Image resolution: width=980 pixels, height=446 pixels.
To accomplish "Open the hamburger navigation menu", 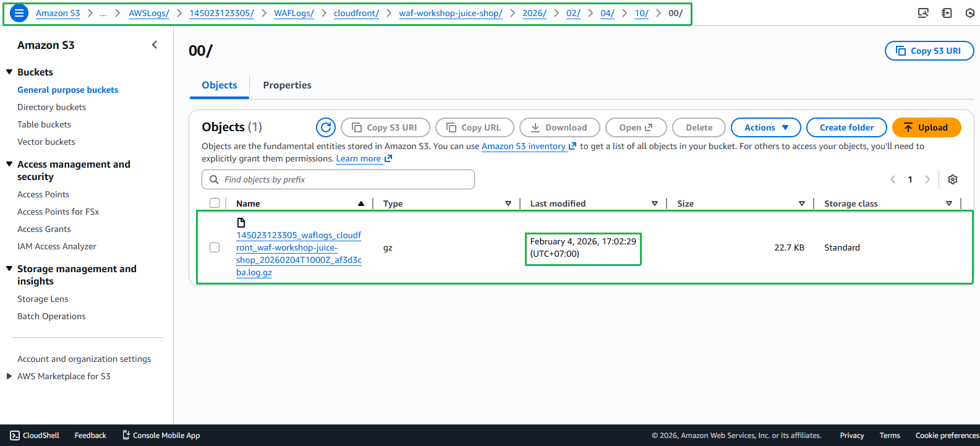I will pos(19,13).
